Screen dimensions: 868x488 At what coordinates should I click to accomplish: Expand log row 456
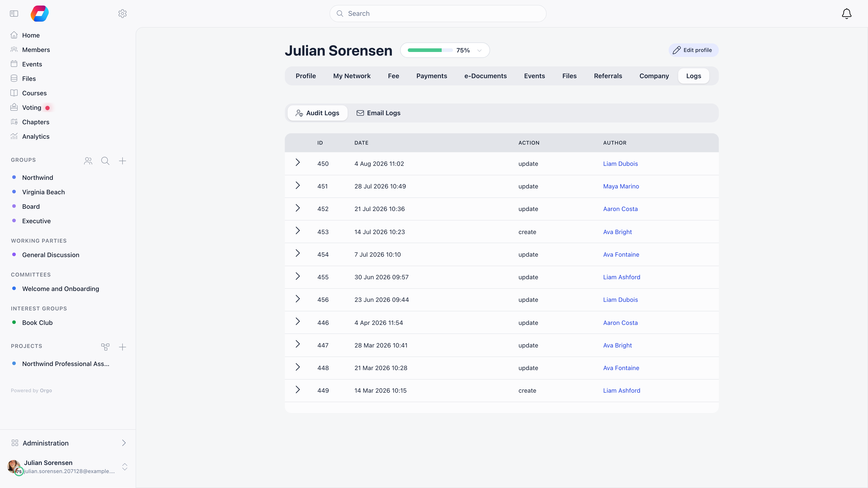(297, 299)
